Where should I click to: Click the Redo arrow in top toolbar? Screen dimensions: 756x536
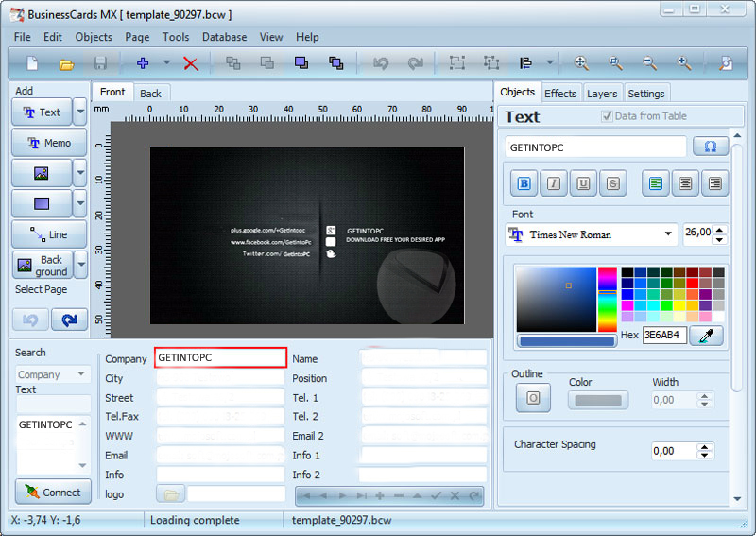pyautogui.click(x=415, y=63)
